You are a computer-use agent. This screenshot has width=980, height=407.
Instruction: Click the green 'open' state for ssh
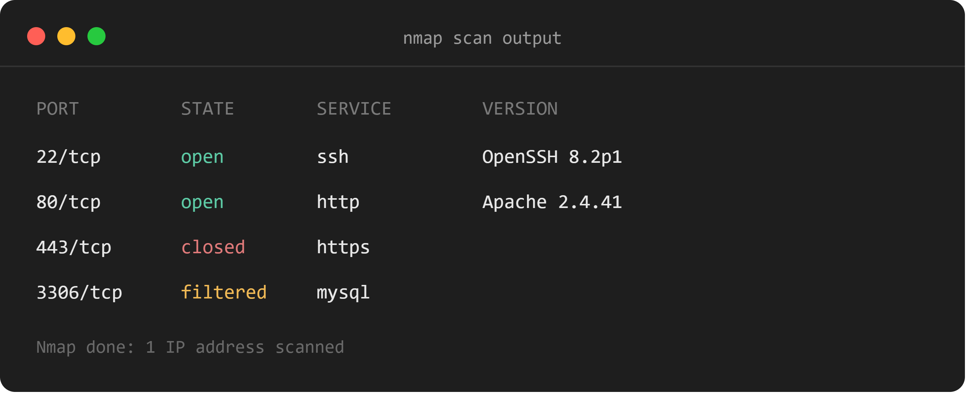[x=202, y=157]
